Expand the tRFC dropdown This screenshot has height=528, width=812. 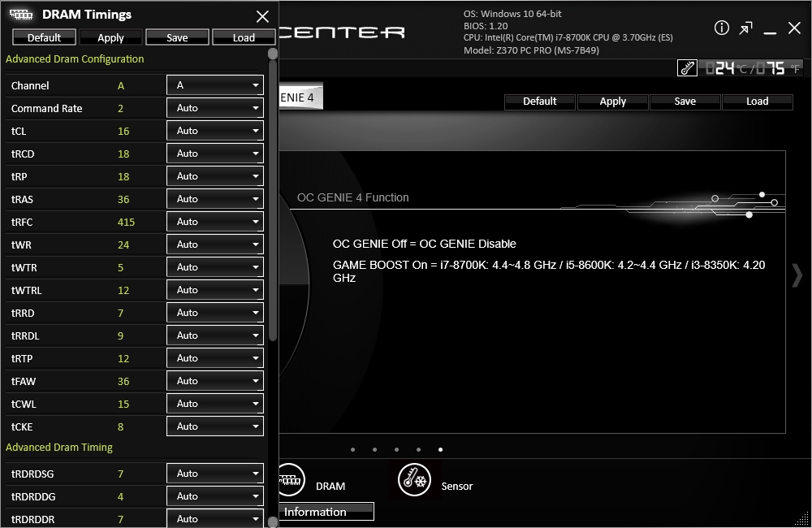tap(215, 222)
